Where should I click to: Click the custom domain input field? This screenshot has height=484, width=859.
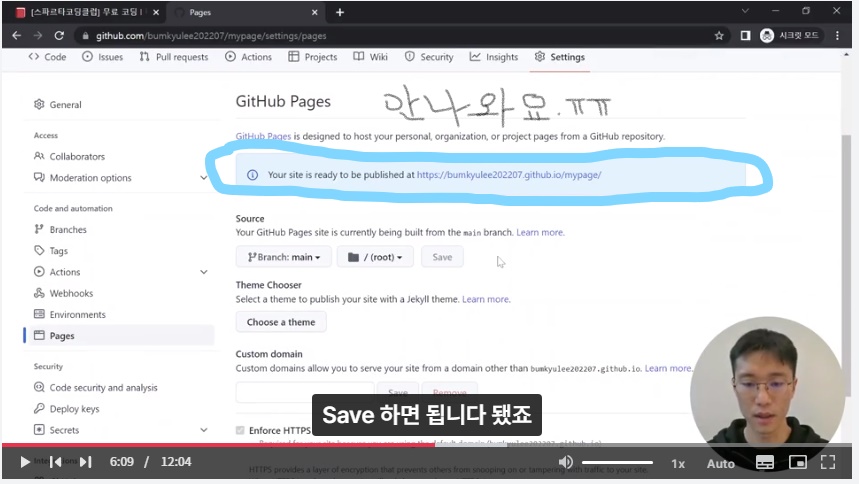pyautogui.click(x=305, y=391)
